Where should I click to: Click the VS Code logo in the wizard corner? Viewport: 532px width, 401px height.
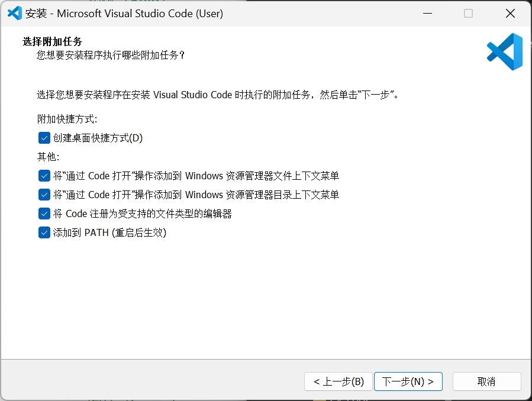504,52
